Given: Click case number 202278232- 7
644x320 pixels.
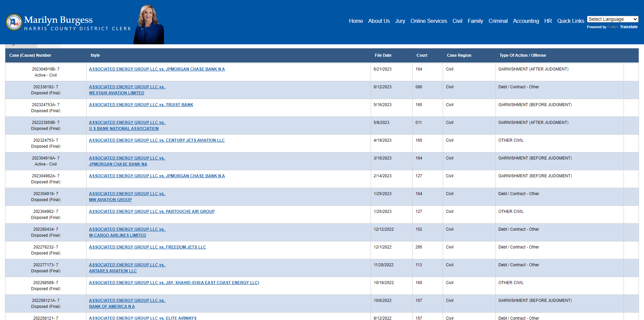Looking at the screenshot, I should pos(46,247).
